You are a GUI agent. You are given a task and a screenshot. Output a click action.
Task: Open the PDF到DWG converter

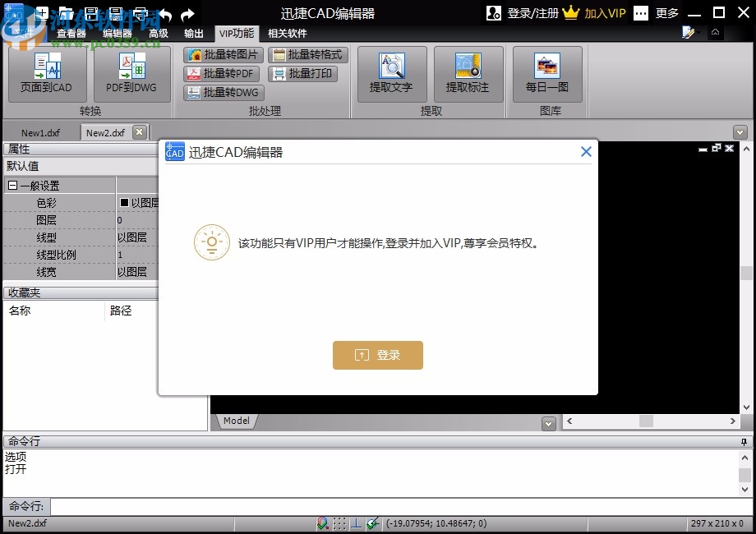click(131, 78)
